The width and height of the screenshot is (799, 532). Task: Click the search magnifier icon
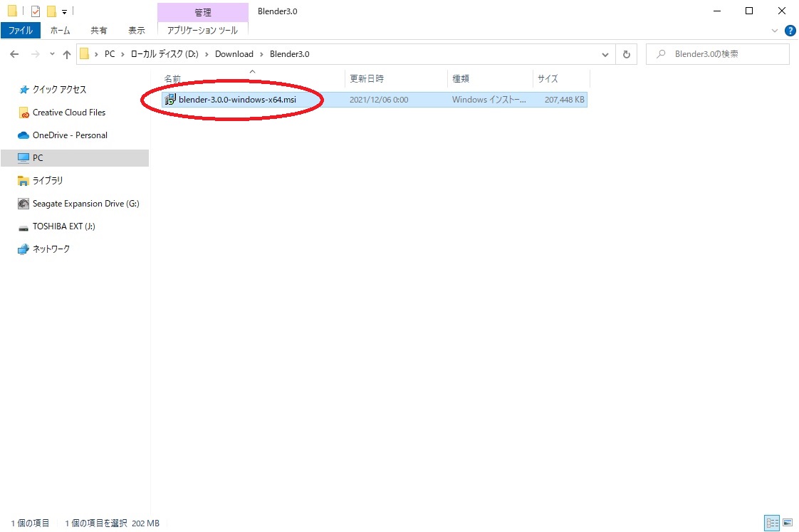click(x=661, y=54)
